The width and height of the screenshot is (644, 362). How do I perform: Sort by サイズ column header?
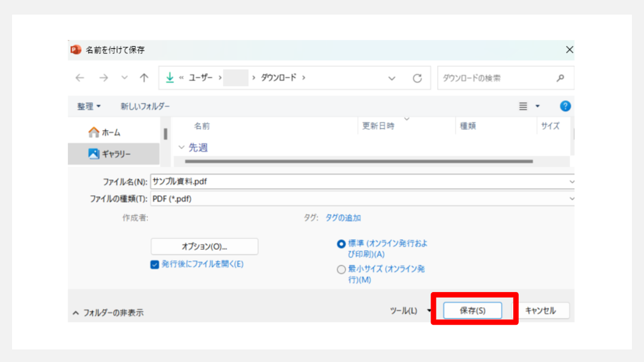point(550,126)
